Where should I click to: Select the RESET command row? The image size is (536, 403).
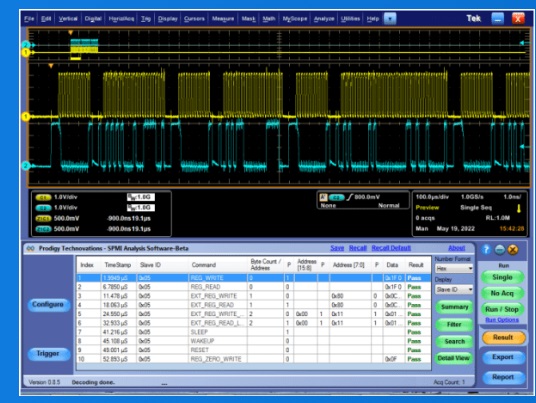click(x=254, y=350)
